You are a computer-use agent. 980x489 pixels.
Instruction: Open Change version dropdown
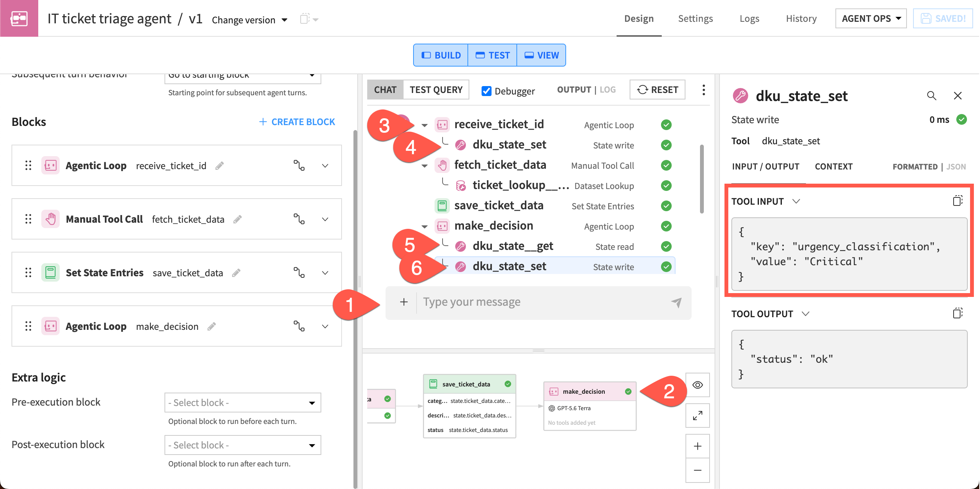tap(250, 20)
